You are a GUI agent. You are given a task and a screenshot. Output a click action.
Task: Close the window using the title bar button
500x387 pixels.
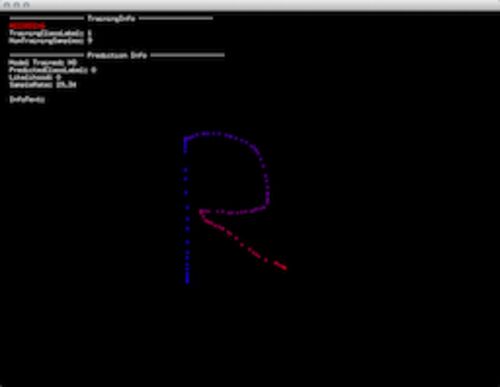(x=7, y=5)
